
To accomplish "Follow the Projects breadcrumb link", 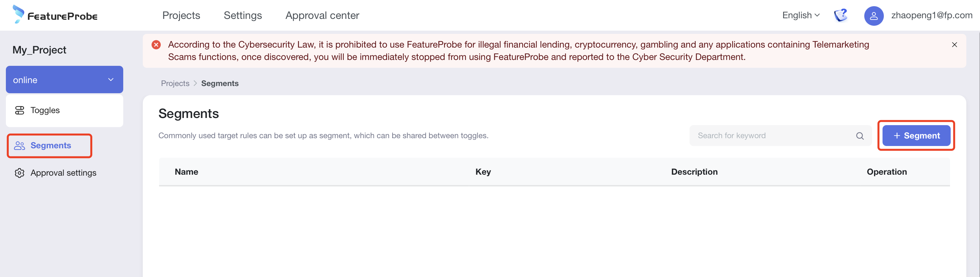I will 175,83.
